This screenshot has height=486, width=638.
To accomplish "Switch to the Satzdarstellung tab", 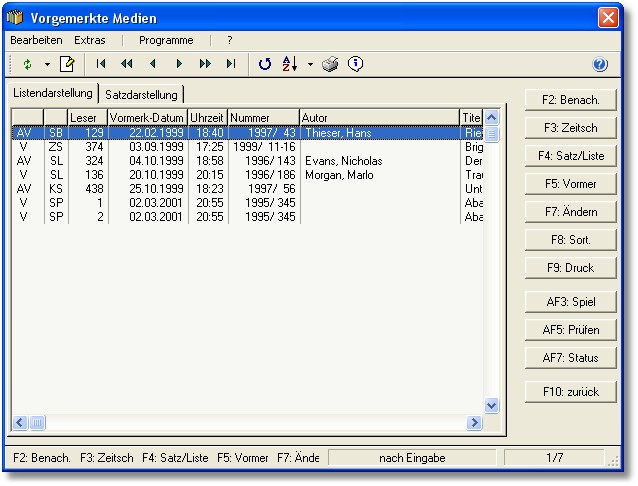I will point(141,94).
